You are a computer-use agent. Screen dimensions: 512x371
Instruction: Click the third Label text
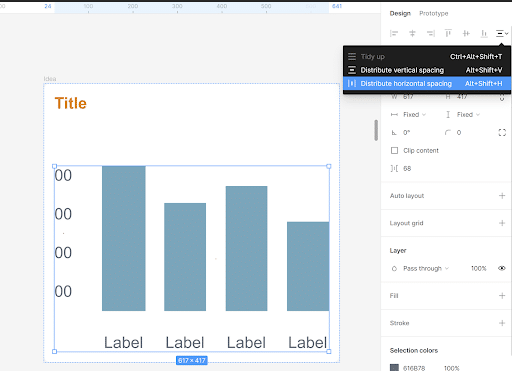pos(246,343)
